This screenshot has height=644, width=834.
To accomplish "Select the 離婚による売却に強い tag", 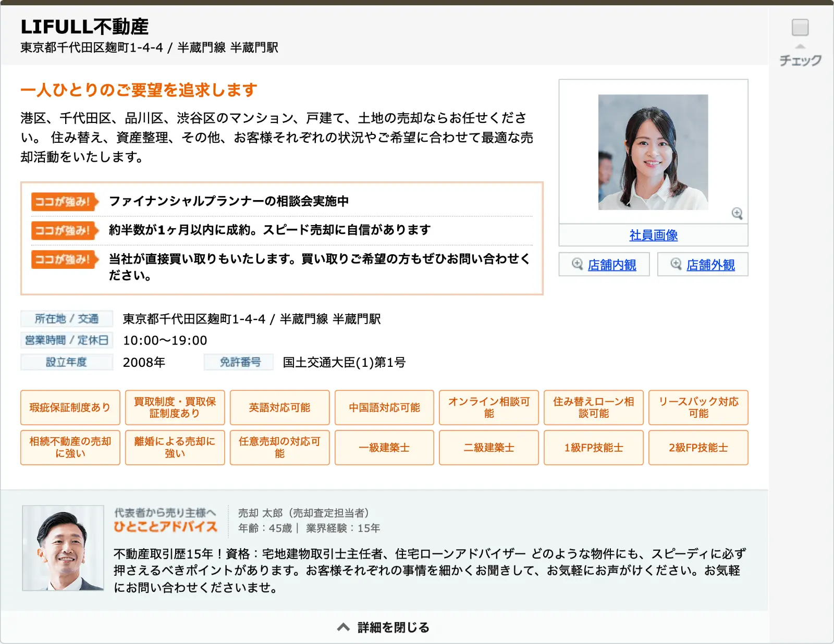I will 175,448.
